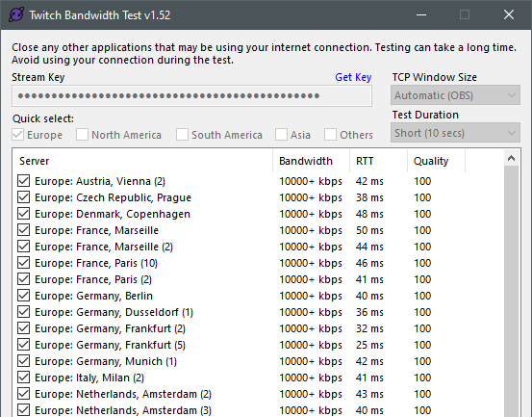Toggle the Europe quick select checkbox
The image size is (532, 417).
pos(18,135)
